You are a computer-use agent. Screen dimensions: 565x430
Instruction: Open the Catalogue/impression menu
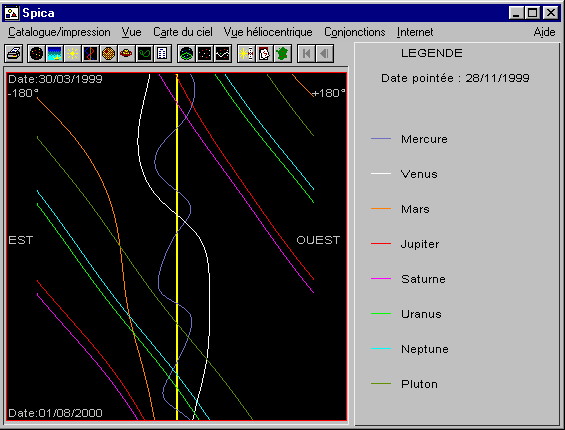point(59,32)
